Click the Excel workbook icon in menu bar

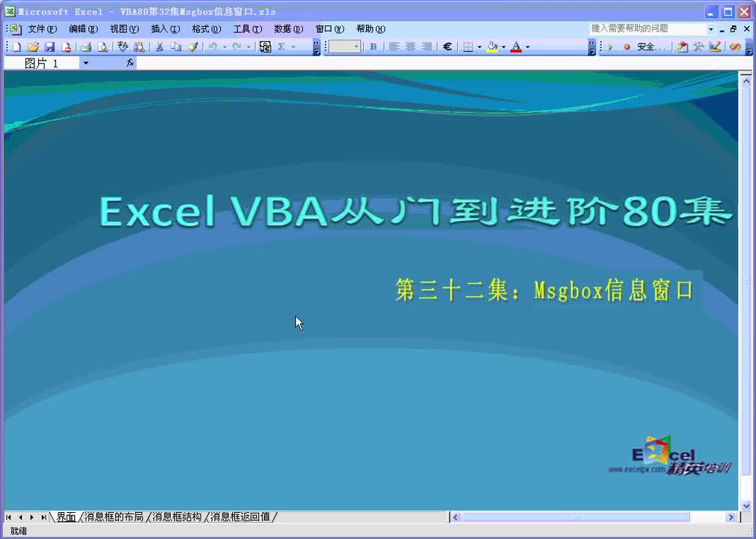15,29
